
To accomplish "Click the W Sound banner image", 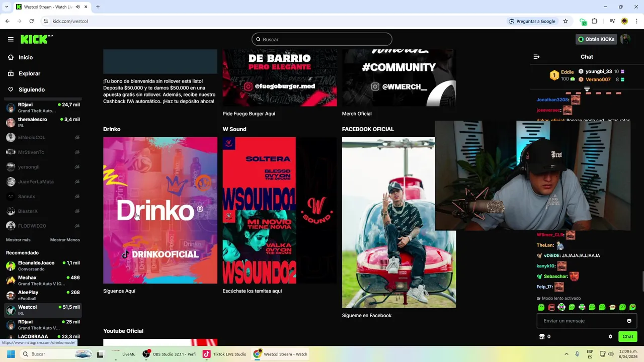I will (280, 210).
